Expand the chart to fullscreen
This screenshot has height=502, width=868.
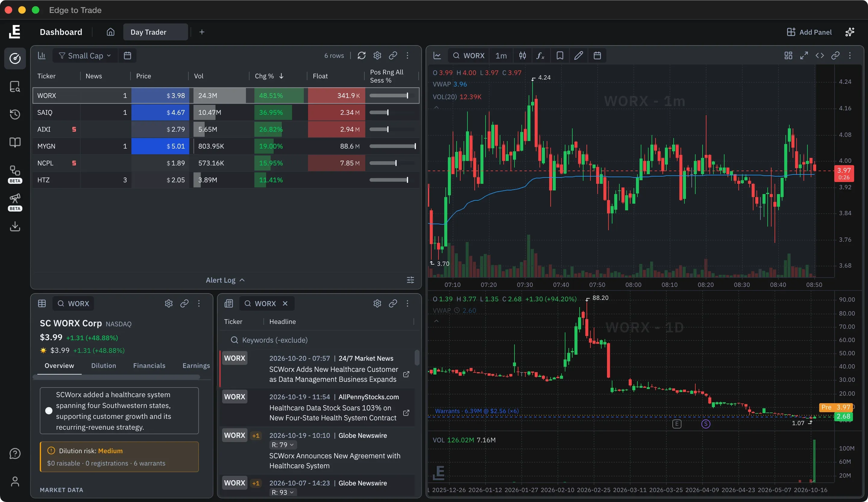point(804,55)
